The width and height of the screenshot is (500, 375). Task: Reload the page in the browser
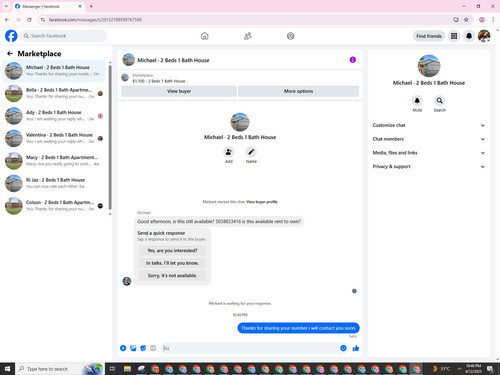point(29,20)
